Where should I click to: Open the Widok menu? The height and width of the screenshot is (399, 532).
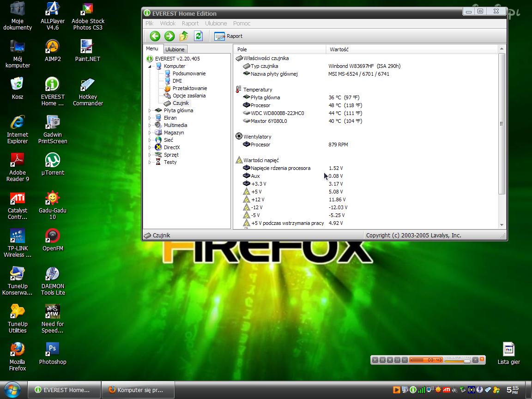(168, 23)
